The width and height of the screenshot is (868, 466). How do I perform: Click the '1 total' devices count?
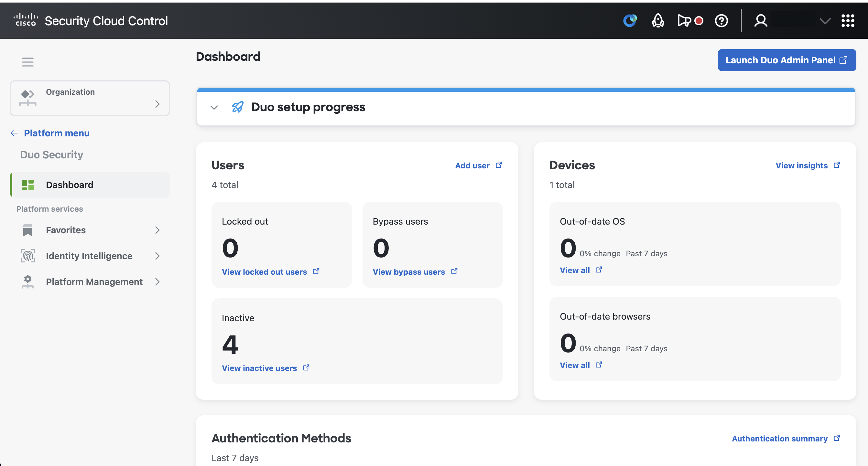(x=562, y=185)
